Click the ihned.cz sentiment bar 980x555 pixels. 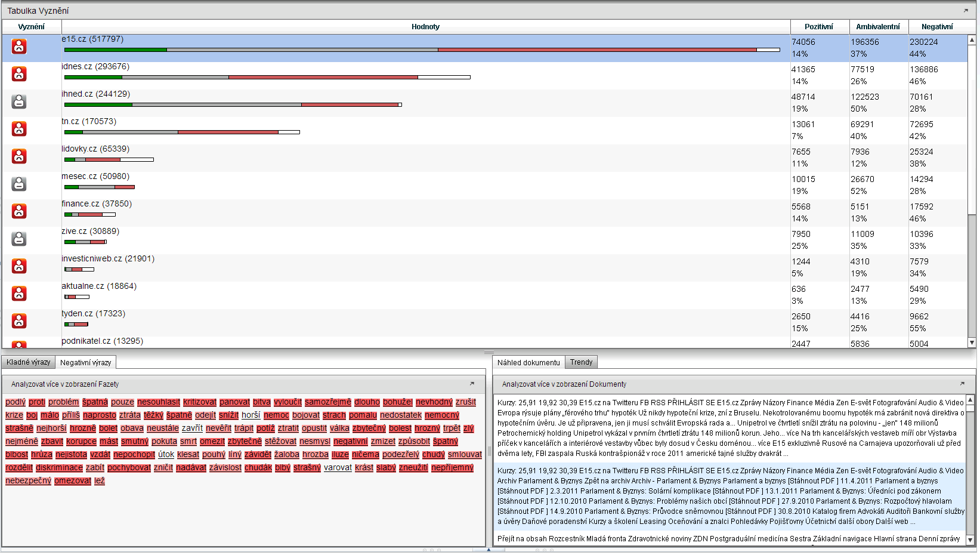[x=233, y=105]
